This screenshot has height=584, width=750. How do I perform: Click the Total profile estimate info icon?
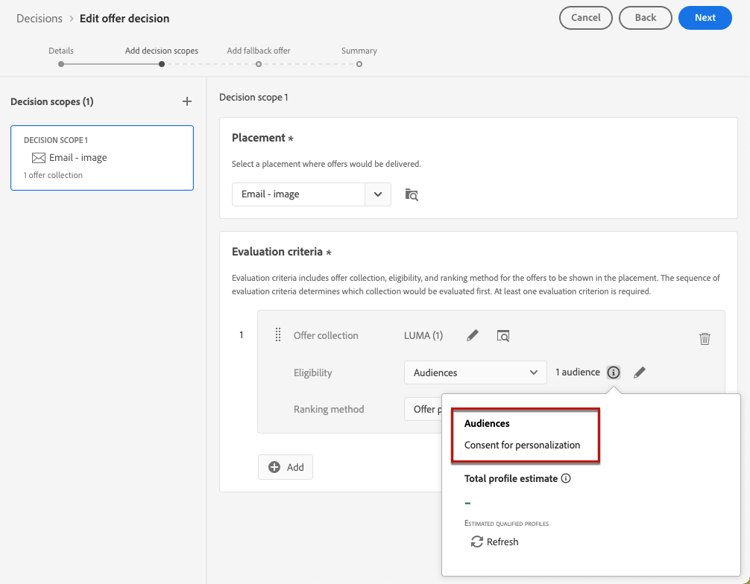point(566,479)
